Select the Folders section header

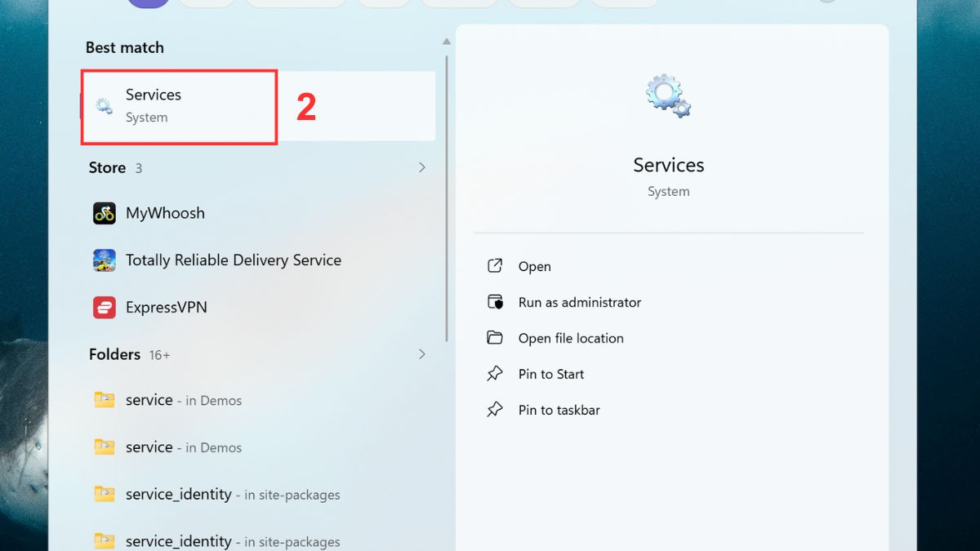114,354
